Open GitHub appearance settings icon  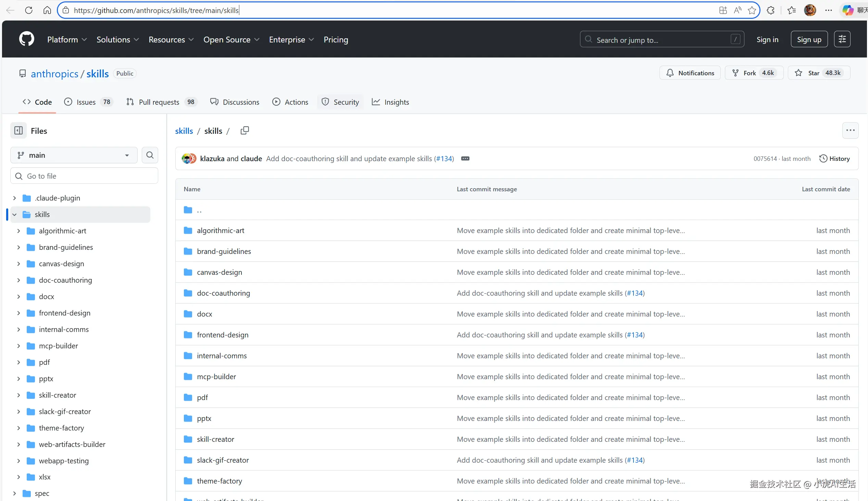click(842, 39)
